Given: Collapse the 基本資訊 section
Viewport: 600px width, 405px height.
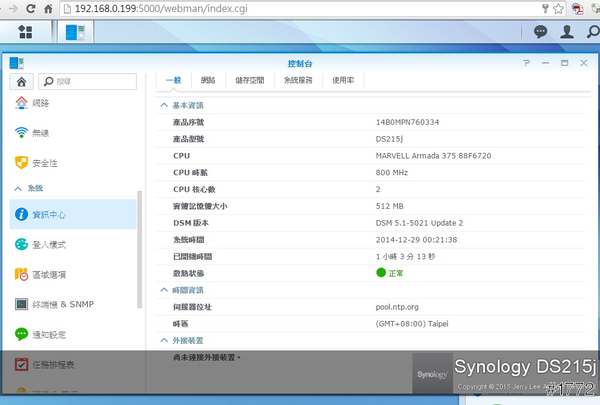Looking at the screenshot, I should pyautogui.click(x=165, y=105).
